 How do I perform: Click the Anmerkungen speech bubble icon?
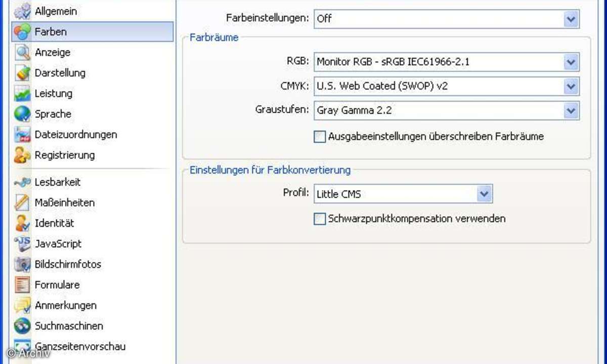coord(22,305)
